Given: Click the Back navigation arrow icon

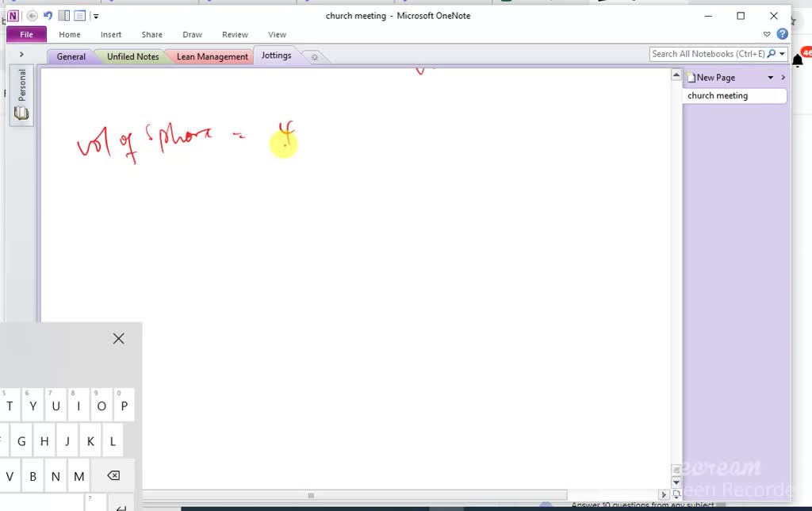Looking at the screenshot, I should point(33,16).
